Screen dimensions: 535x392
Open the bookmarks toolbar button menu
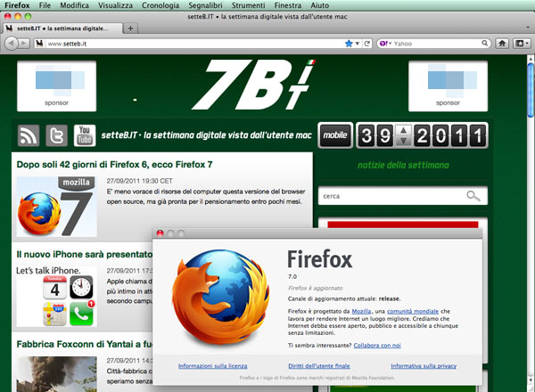[520, 43]
